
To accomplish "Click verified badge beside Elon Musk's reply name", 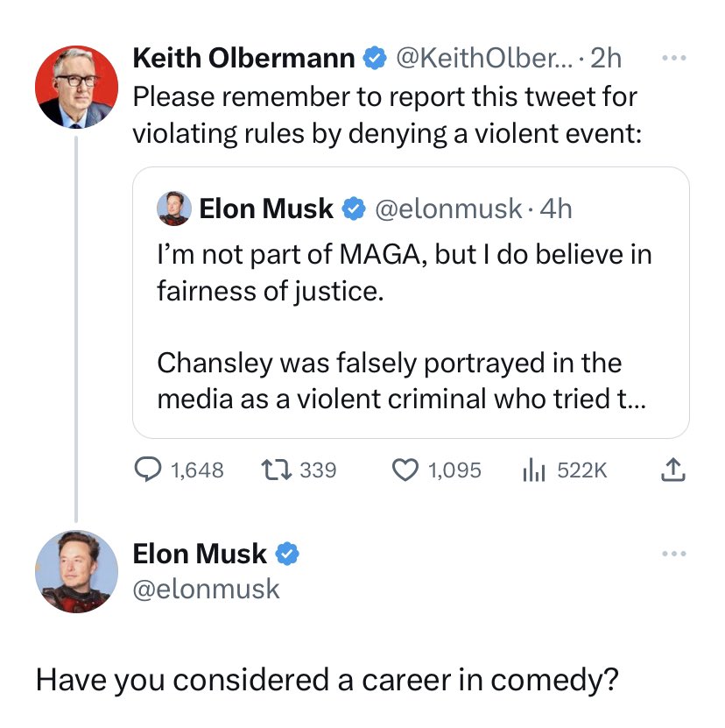I will pyautogui.click(x=287, y=554).
